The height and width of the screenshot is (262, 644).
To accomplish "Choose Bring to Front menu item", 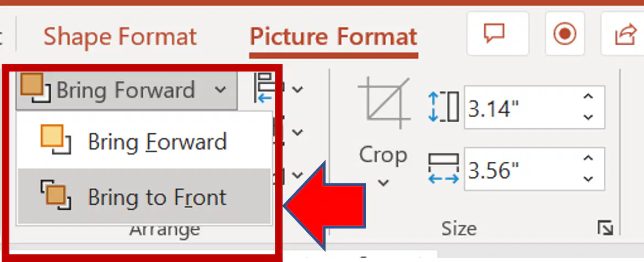I will (144, 196).
